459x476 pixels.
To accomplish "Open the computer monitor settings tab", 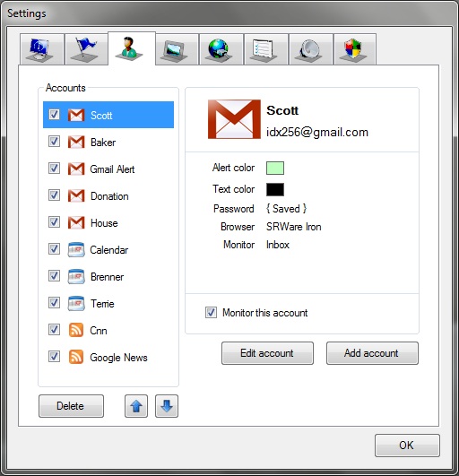I will point(42,49).
